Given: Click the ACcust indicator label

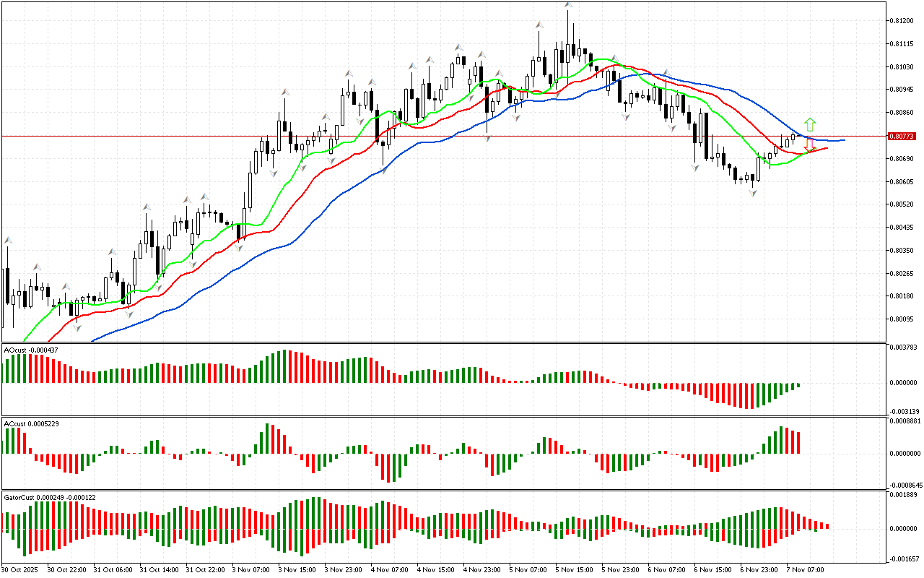Looking at the screenshot, I should coord(31,423).
